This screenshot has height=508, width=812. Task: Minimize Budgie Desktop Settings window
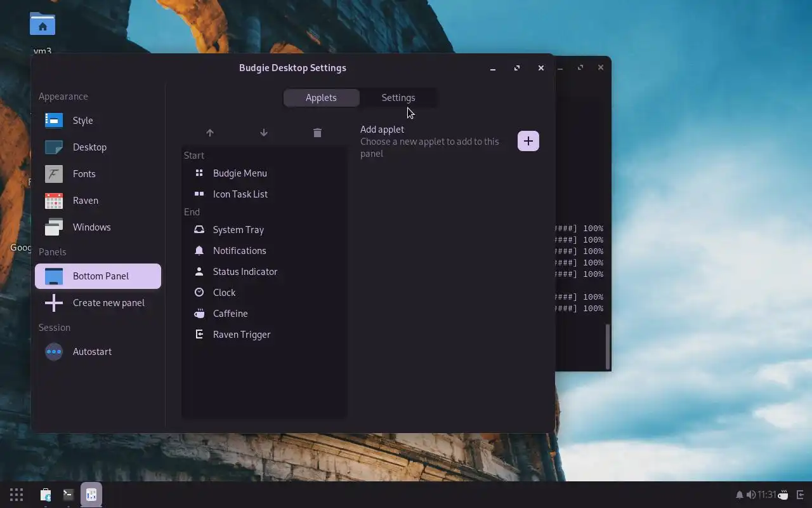[493, 68]
